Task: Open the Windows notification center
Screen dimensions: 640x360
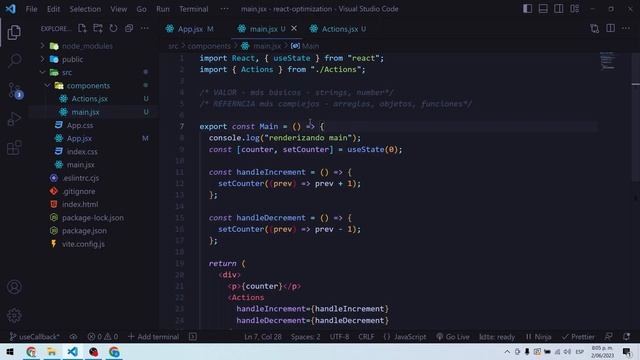Action: coord(627,351)
